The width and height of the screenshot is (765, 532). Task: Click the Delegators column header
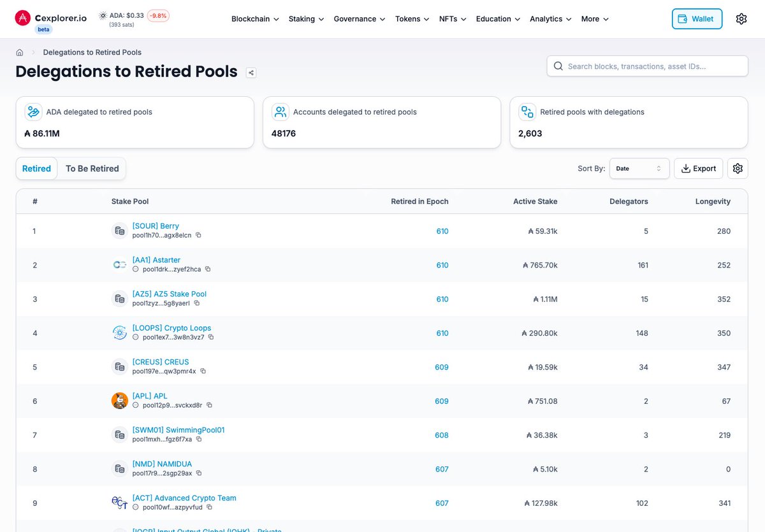(x=629, y=201)
